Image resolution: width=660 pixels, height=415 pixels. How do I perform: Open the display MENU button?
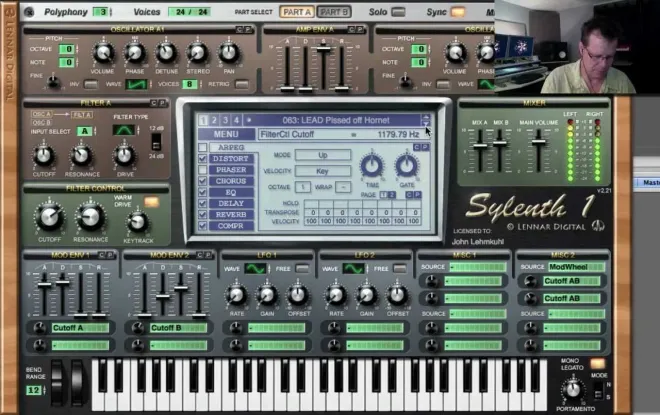pos(226,134)
